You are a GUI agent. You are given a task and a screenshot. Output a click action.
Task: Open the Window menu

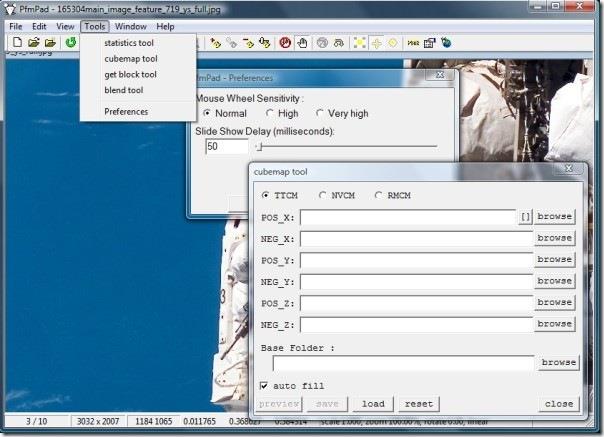pos(130,26)
